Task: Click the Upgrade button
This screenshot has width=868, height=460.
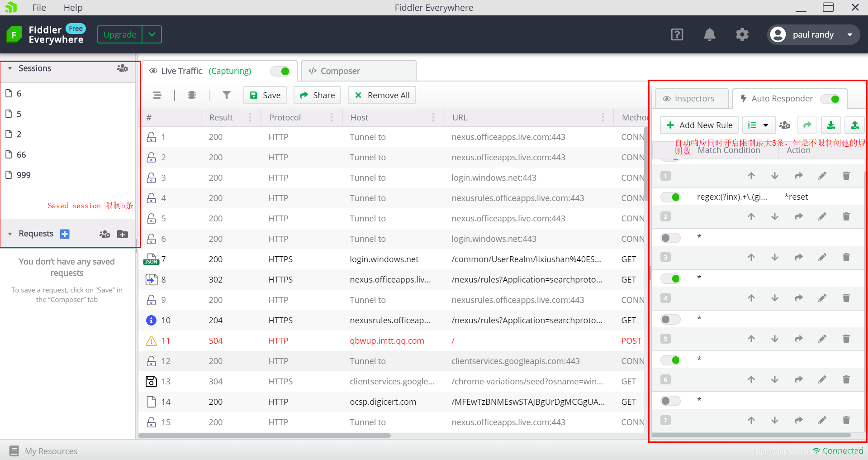Action: tap(120, 34)
